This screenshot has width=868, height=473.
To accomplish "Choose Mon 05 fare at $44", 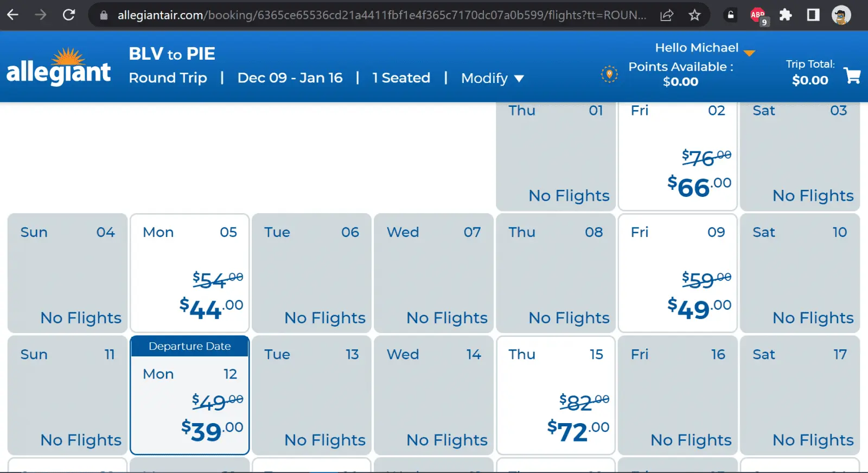I will coord(190,273).
